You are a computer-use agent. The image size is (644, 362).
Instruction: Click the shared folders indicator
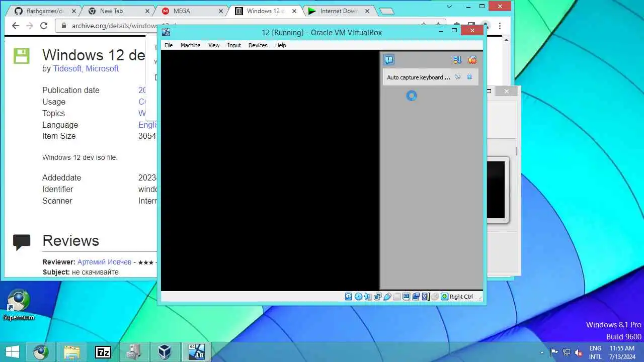click(x=397, y=297)
